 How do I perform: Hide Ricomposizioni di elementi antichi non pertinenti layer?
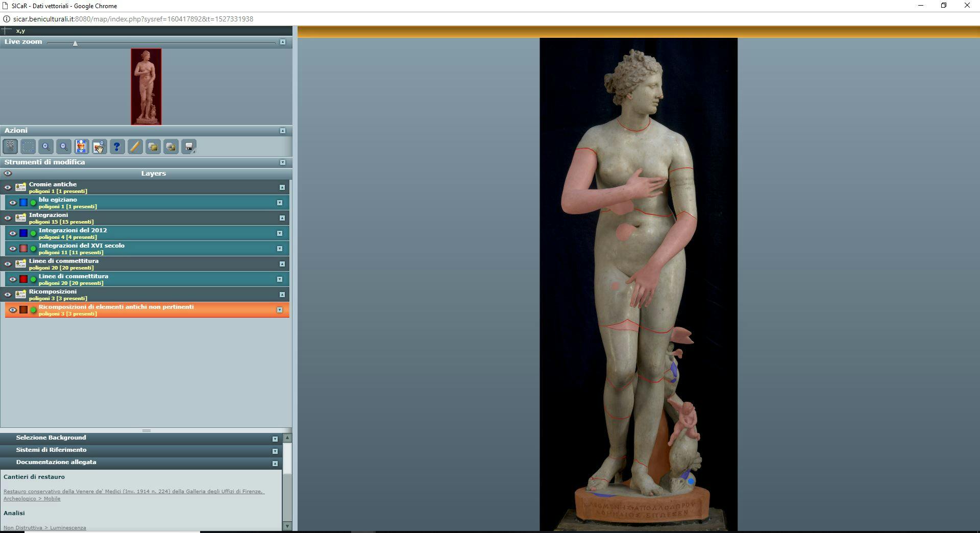point(13,310)
